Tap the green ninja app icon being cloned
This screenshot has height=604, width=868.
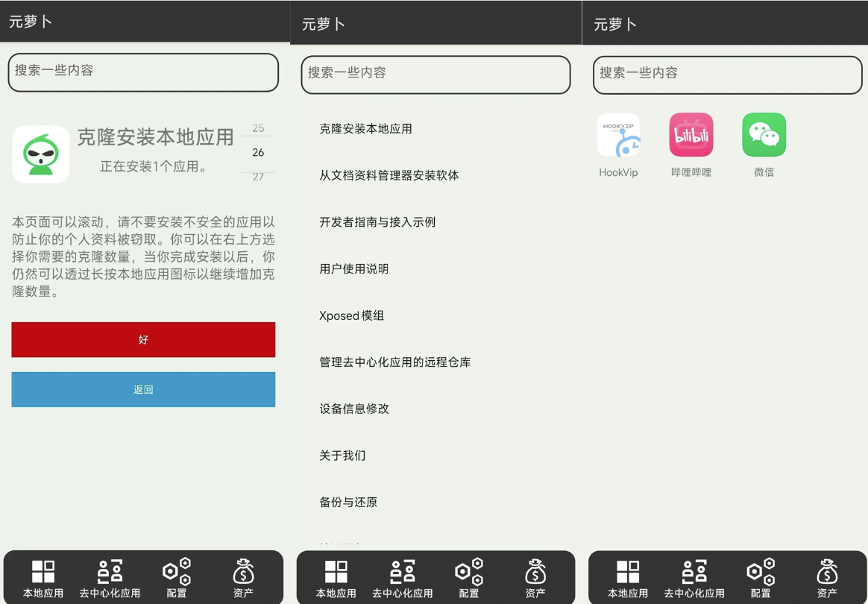41,154
